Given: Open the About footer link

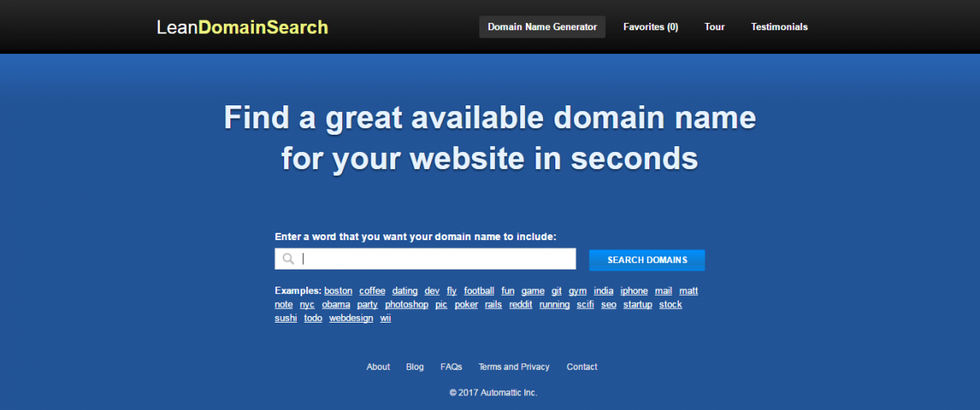Looking at the screenshot, I should click(x=378, y=367).
